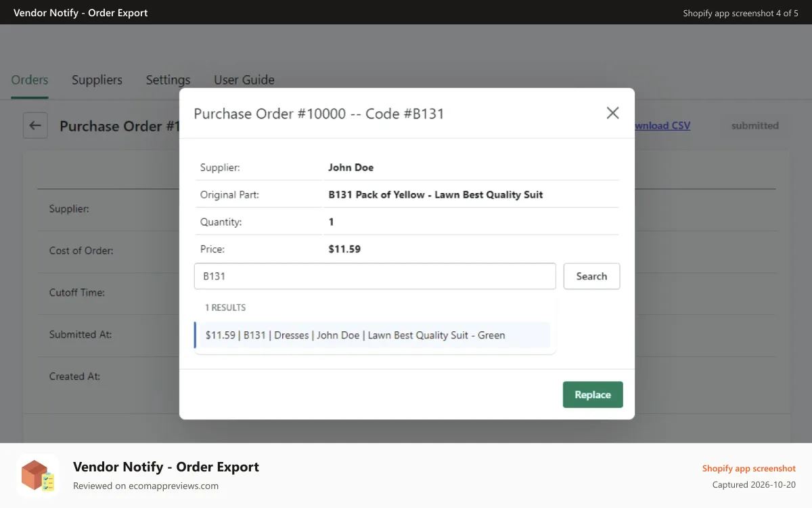
Task: Click the B131 Pack of Yellow part text
Action: pyautogui.click(x=436, y=194)
